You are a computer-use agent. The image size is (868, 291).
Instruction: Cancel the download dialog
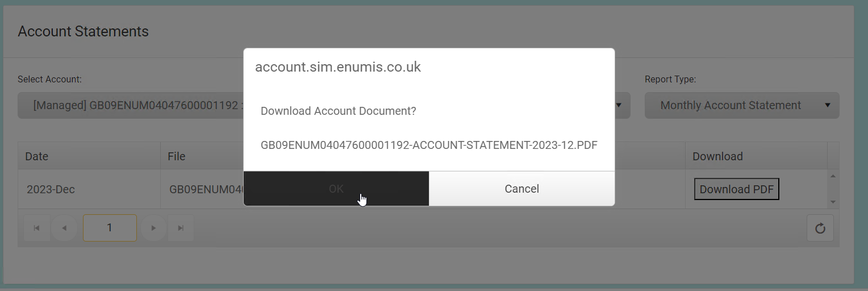click(x=521, y=189)
